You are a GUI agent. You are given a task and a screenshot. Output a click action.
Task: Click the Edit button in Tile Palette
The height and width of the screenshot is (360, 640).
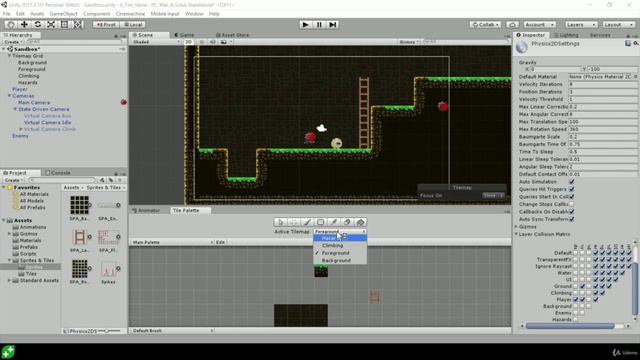pos(220,242)
